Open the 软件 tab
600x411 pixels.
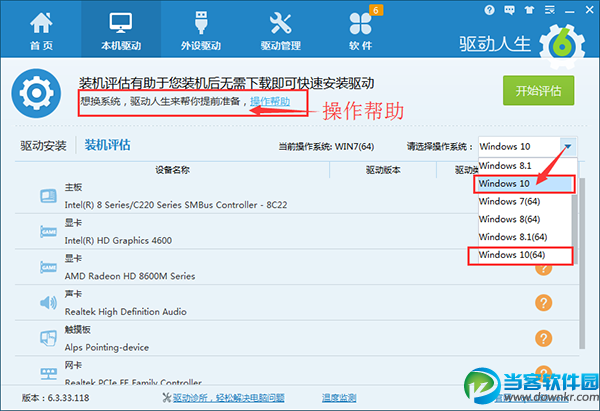point(360,31)
